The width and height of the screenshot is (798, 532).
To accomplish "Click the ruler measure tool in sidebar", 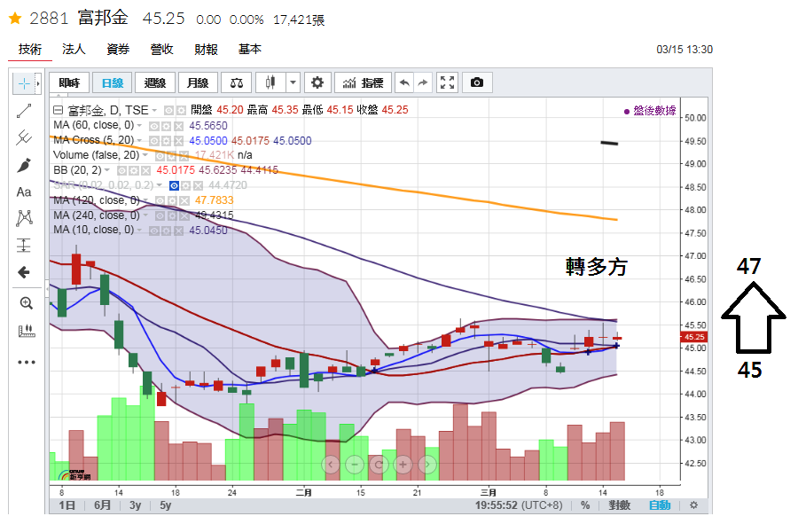I will pos(26,331).
